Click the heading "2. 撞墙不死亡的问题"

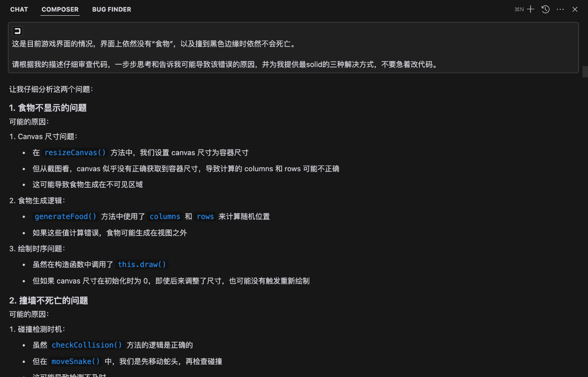pos(49,301)
